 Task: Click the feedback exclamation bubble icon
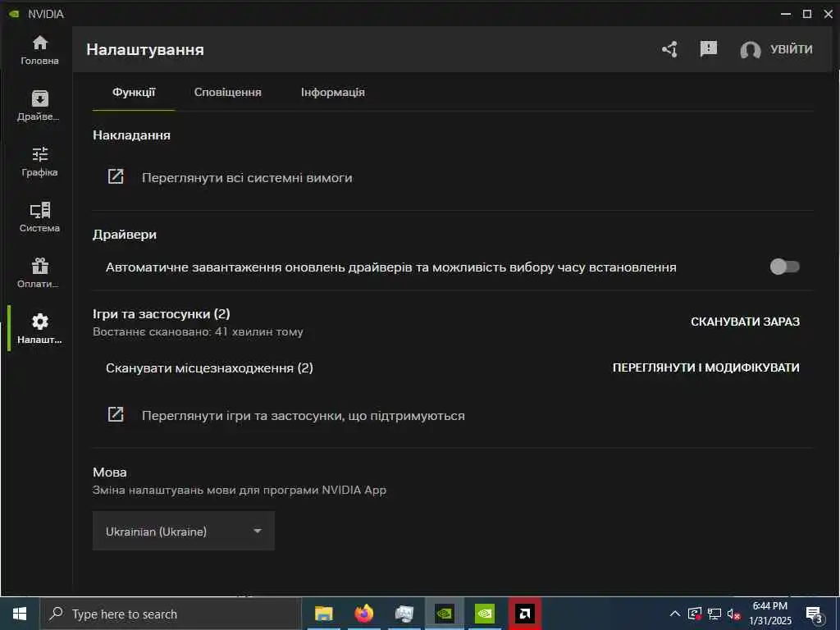click(x=708, y=49)
